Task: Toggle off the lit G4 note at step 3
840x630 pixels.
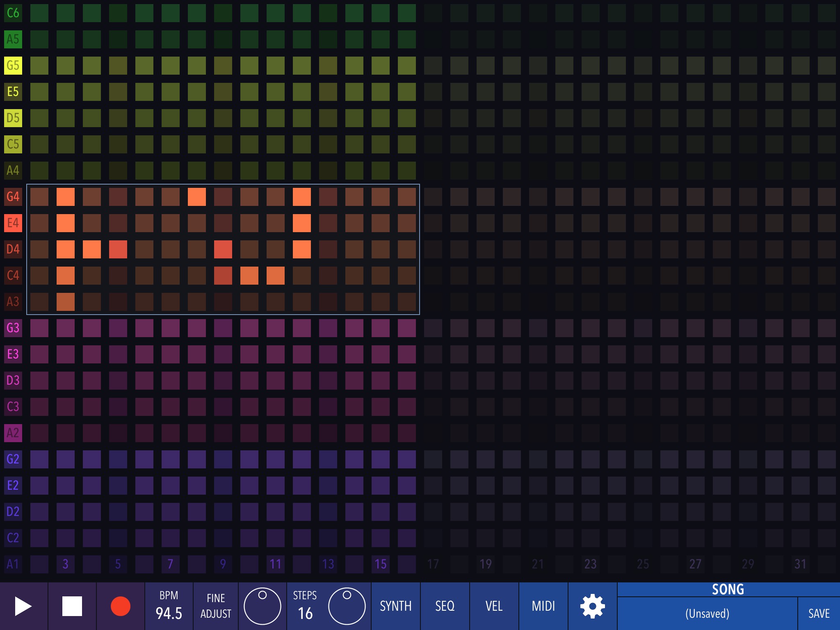Action: tap(66, 197)
